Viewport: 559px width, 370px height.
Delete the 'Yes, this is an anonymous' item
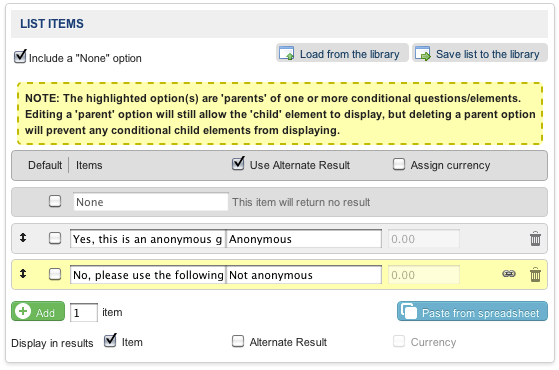(535, 238)
